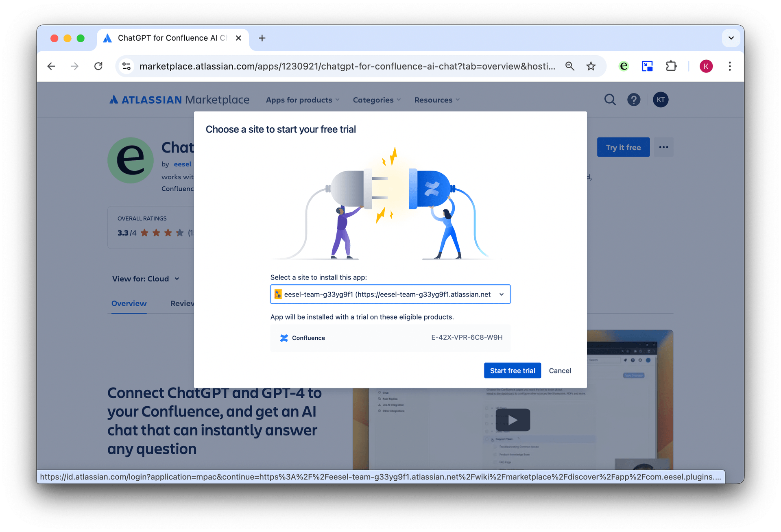Click the Atlassian Marketplace logo

(x=179, y=100)
